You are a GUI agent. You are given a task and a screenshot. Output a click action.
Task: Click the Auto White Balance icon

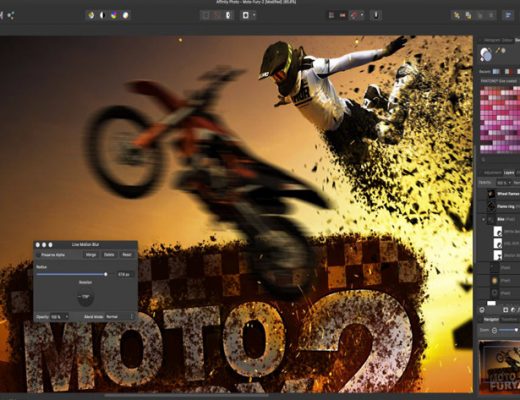[126, 15]
